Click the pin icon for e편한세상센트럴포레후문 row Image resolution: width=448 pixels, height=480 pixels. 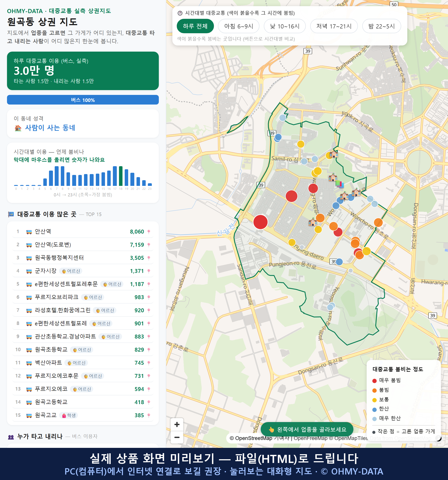pyautogui.click(x=149, y=284)
